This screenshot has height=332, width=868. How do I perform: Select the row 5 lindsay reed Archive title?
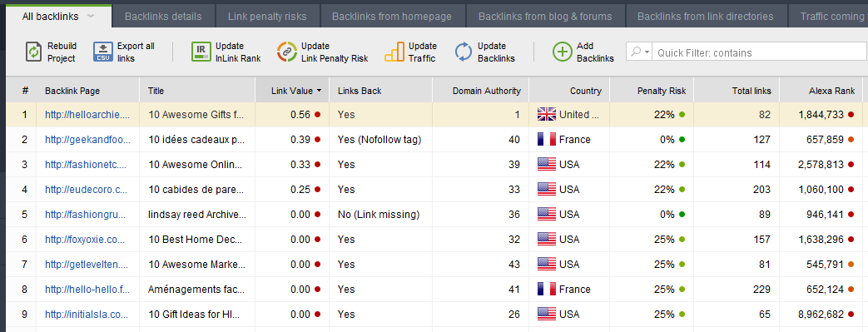196,214
